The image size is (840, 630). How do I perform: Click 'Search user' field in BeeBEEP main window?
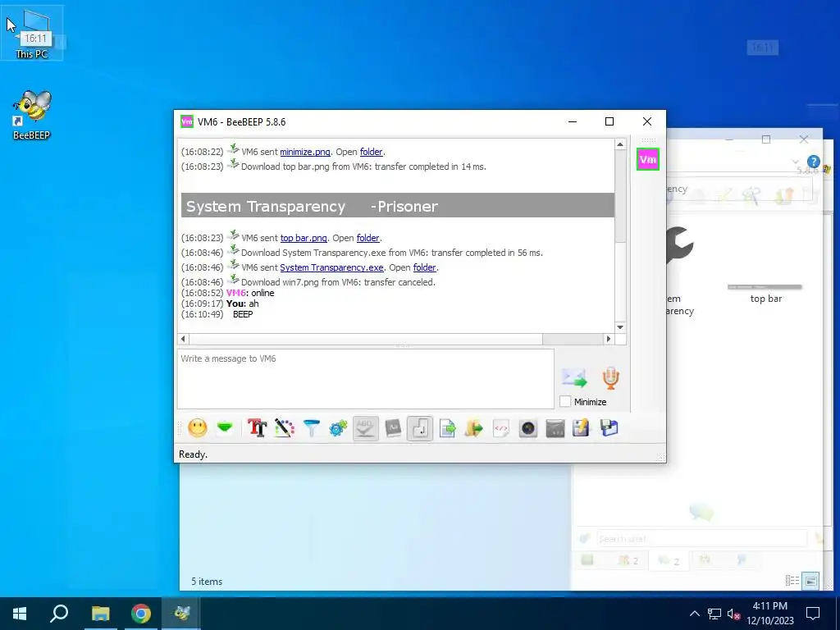(701, 538)
